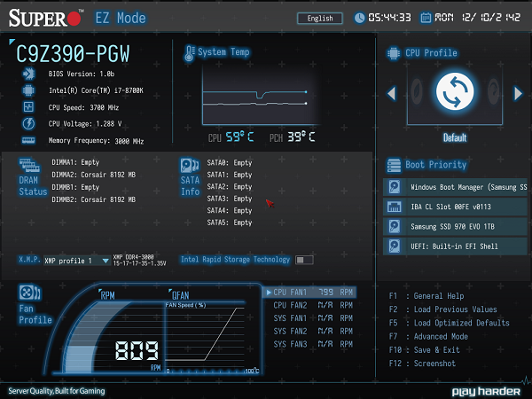Select UEFI: Built-in EFI Shell boot entry
This screenshot has height=399, width=532.
[456, 246]
